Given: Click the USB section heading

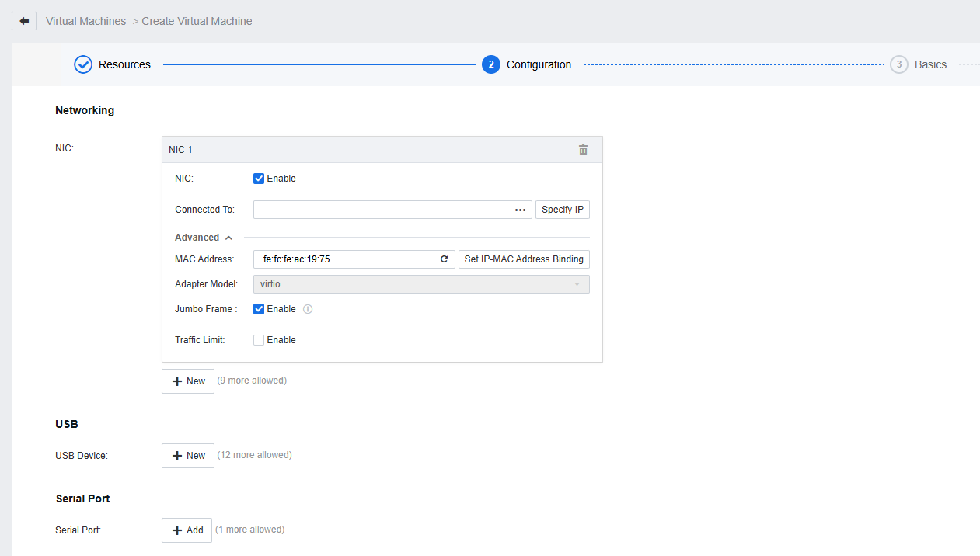Looking at the screenshot, I should (x=67, y=424).
